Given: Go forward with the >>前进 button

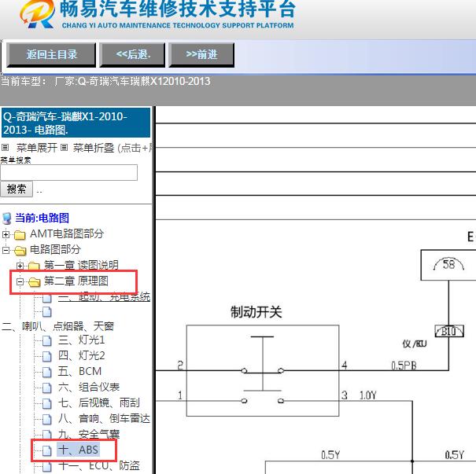Looking at the screenshot, I should tap(201, 54).
